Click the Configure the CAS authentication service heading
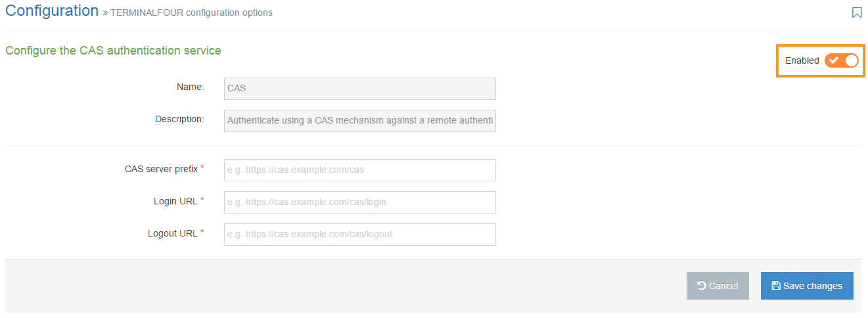 point(113,51)
